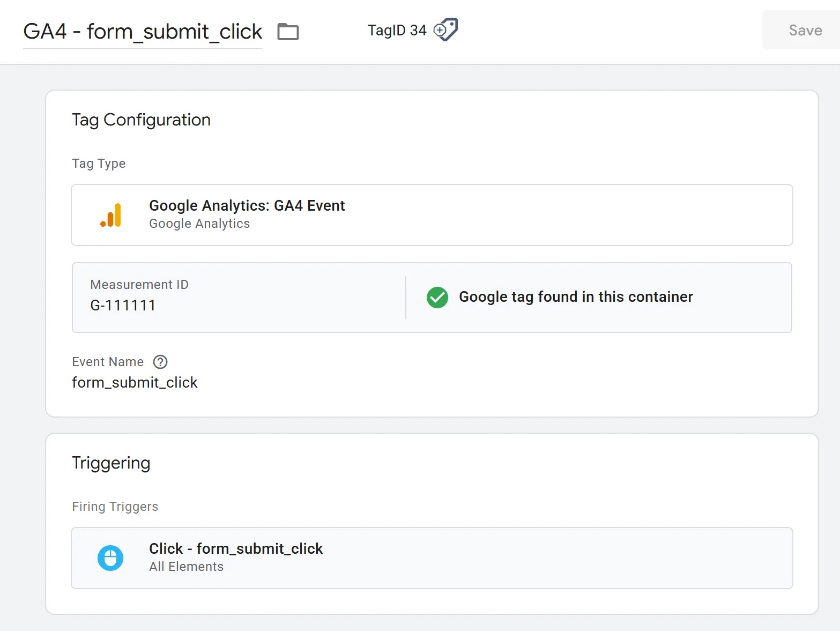The width and height of the screenshot is (840, 631).
Task: Click the Tag Configuration heading
Action: pos(141,120)
